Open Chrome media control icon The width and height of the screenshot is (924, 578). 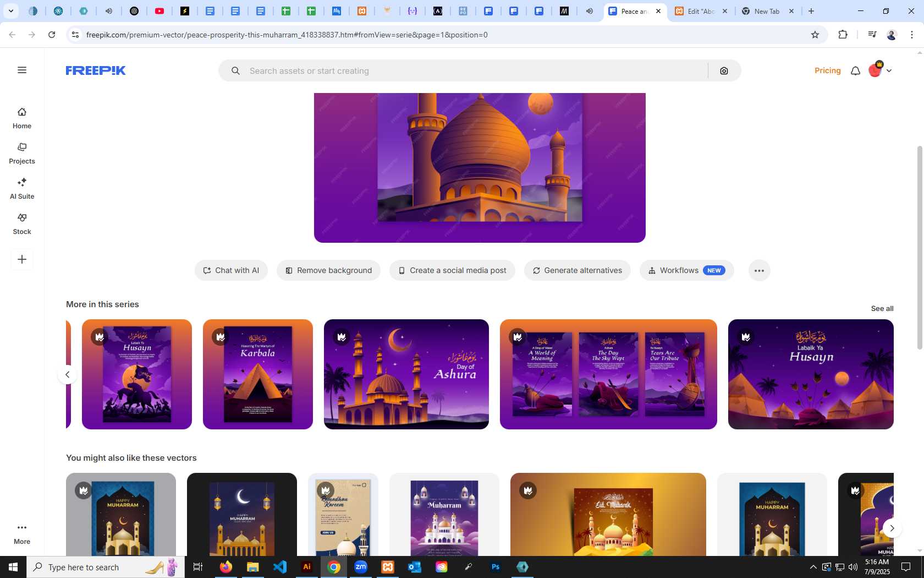coord(872,35)
